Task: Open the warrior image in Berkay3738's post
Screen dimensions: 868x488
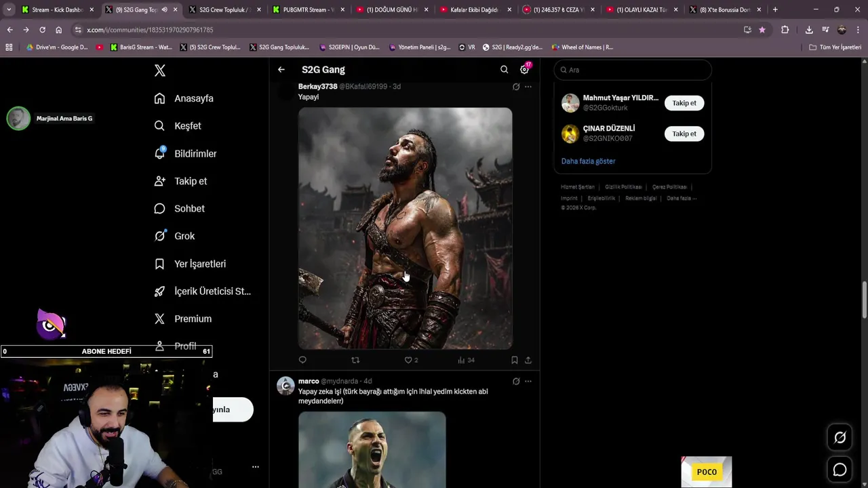Action: 406,228
